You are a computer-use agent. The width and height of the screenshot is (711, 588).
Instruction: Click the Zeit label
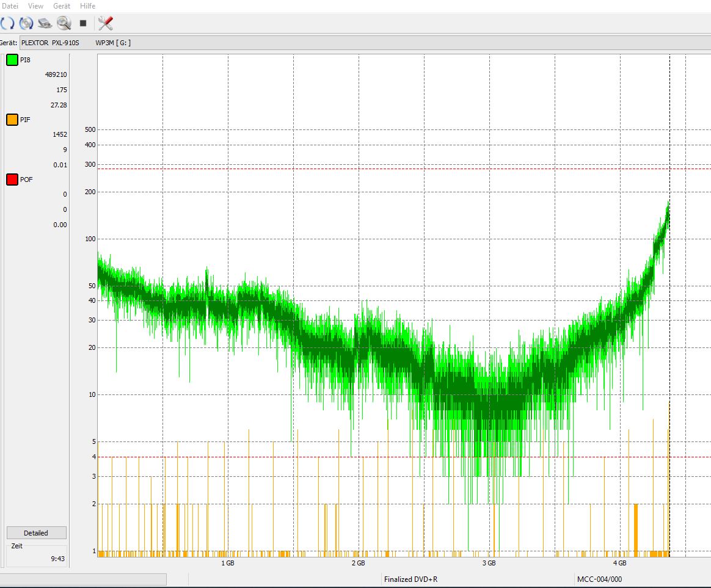16,546
